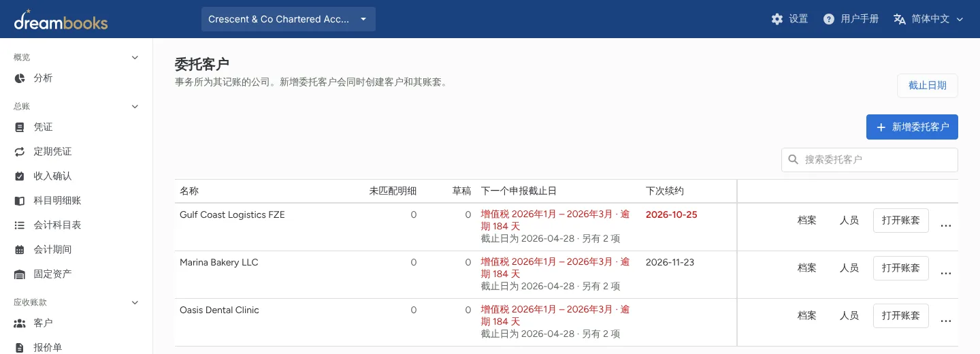Focus the 搜索委托客户 search field
The height and width of the screenshot is (354, 980).
(870, 159)
